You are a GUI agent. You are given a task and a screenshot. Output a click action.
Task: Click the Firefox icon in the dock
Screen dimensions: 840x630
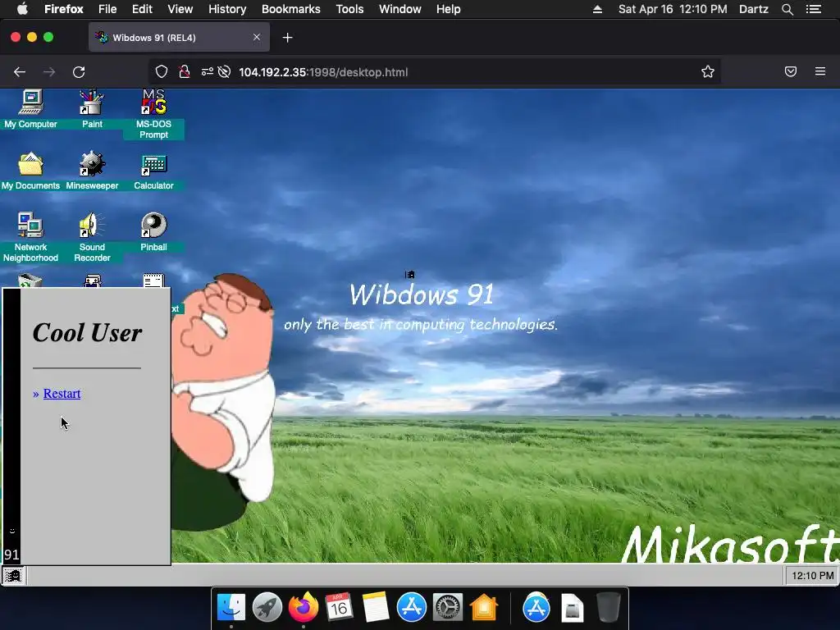pos(304,607)
